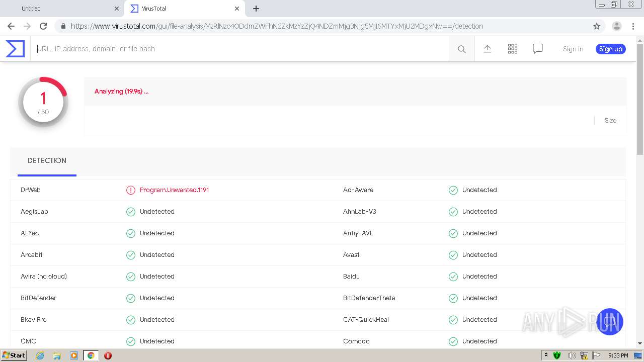Screen dimensions: 644x362
Task: Launch Internet Explorer from the taskbar
Action: 40,355
